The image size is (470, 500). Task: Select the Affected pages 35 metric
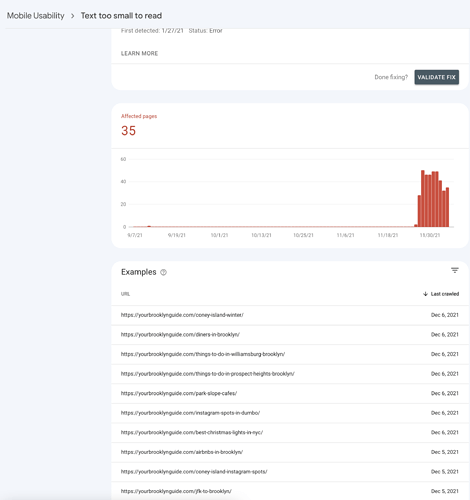pos(139,126)
